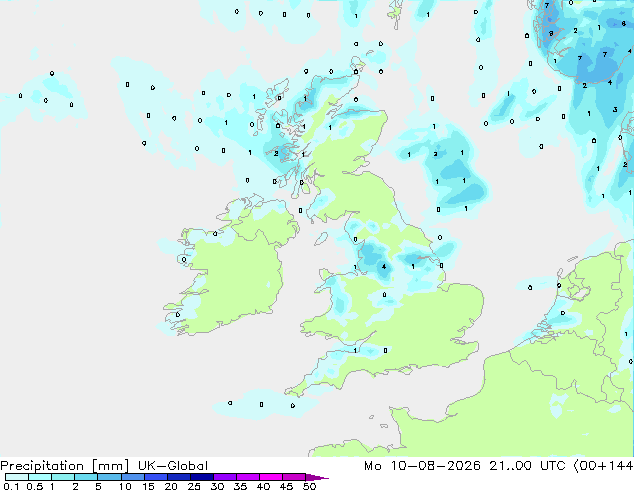Click the '(00+144' forecast hour text
634x490 pixels.
point(603,466)
